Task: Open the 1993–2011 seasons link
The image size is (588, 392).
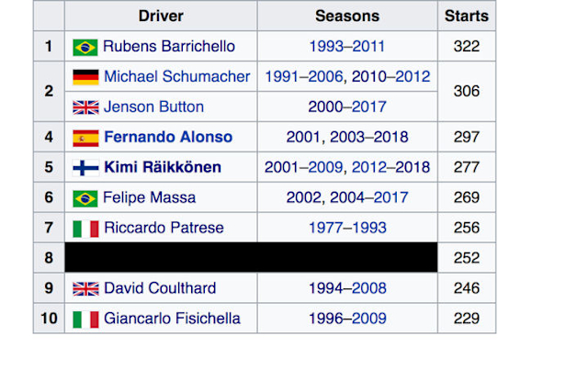Action: (x=347, y=47)
